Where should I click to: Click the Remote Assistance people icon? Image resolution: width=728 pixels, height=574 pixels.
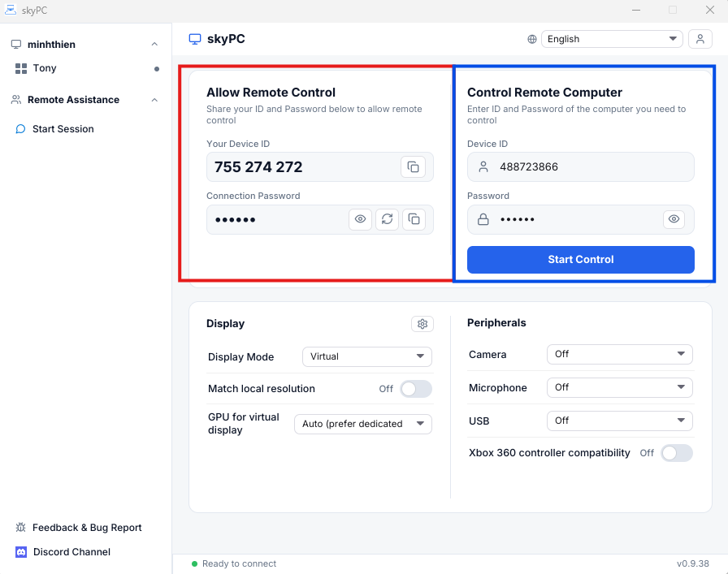click(16, 100)
